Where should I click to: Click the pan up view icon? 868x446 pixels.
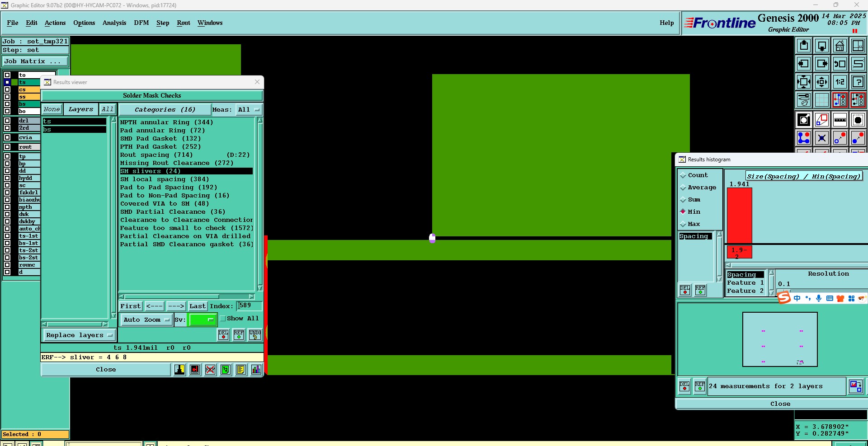(804, 46)
